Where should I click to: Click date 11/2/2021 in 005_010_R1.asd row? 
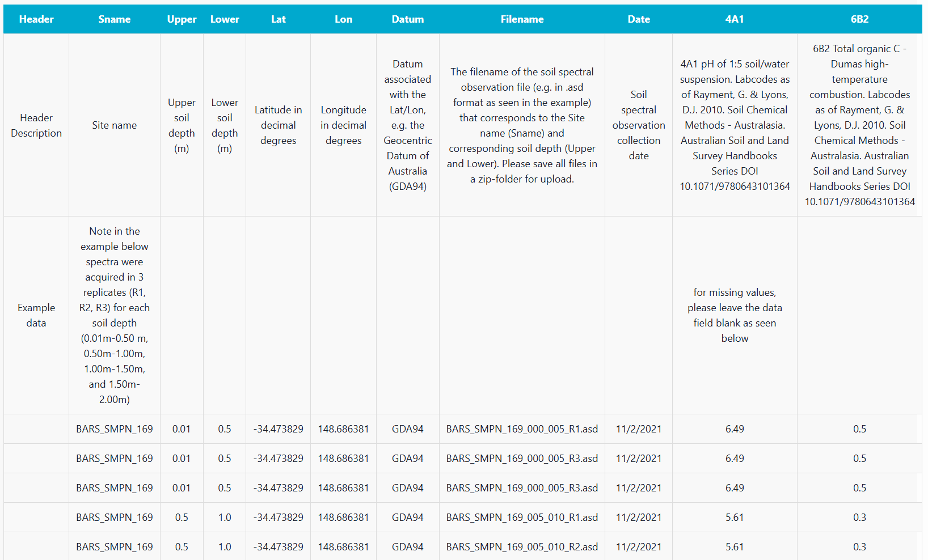click(639, 517)
